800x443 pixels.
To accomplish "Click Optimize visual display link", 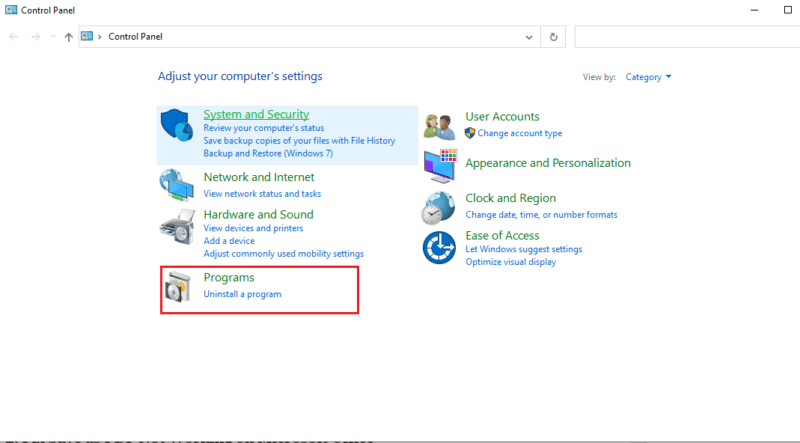I will (x=511, y=262).
